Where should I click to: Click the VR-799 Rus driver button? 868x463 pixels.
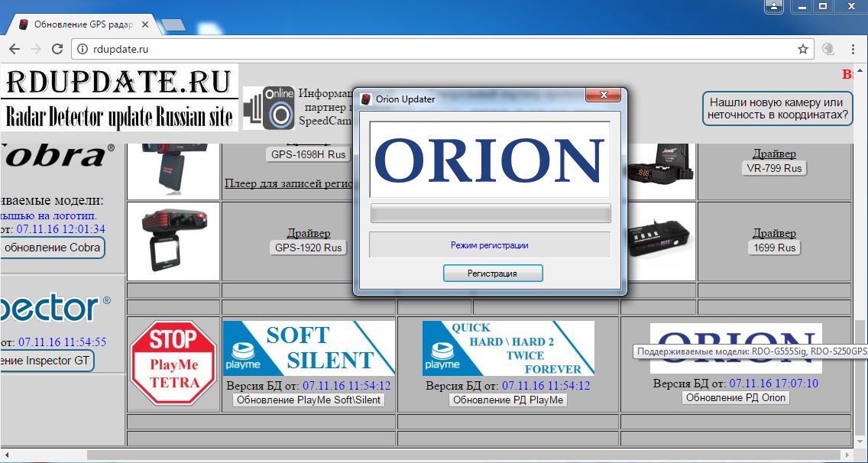(x=775, y=168)
